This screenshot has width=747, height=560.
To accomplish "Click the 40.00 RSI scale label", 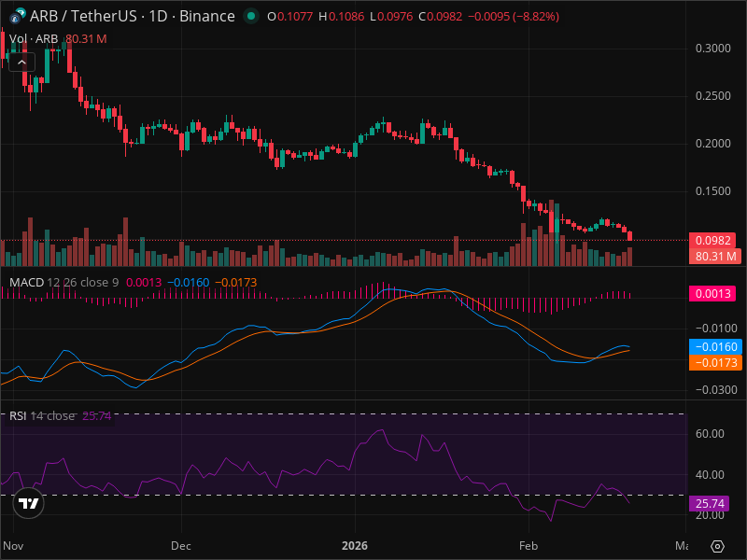I will coord(710,475).
